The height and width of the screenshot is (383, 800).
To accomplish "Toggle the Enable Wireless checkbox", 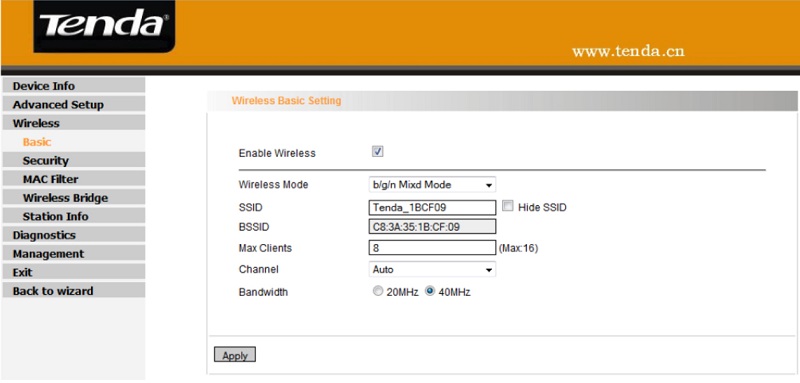I will (378, 152).
